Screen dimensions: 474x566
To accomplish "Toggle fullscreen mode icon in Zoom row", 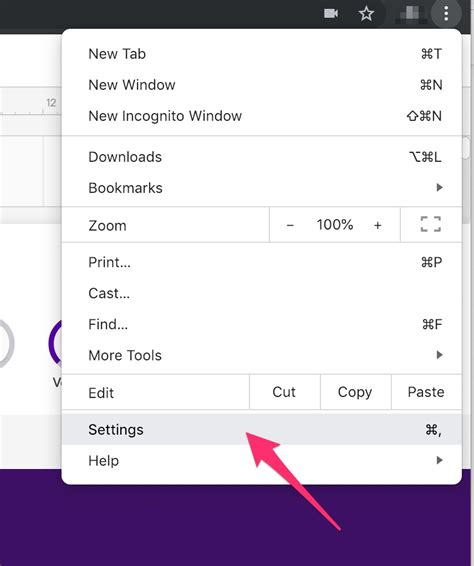I will pyautogui.click(x=431, y=224).
